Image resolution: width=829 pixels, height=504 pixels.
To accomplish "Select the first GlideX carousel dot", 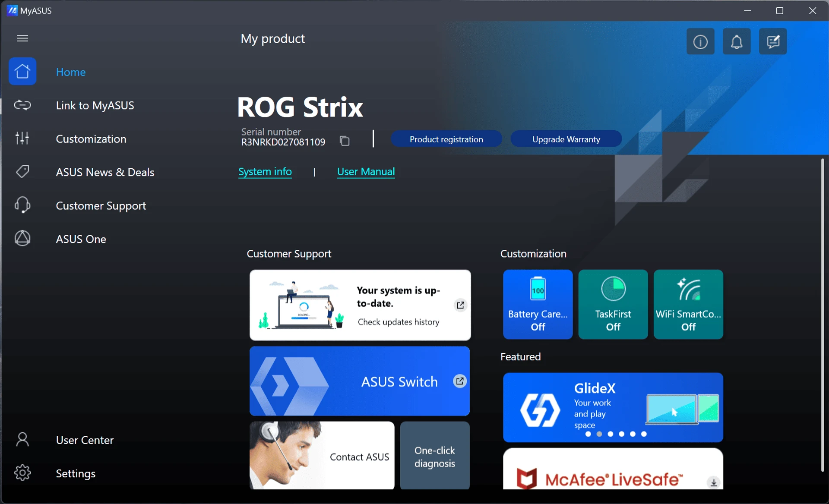I will click(x=588, y=434).
